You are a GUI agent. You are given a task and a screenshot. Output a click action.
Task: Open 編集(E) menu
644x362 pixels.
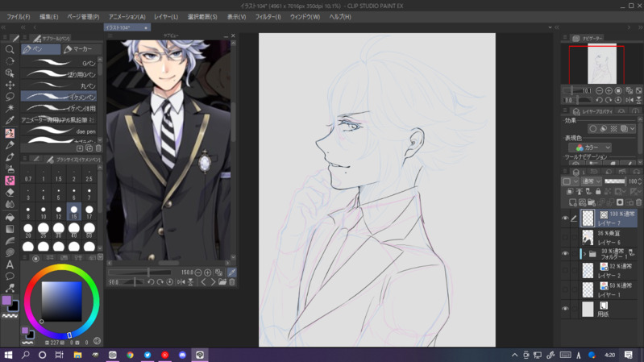point(49,17)
